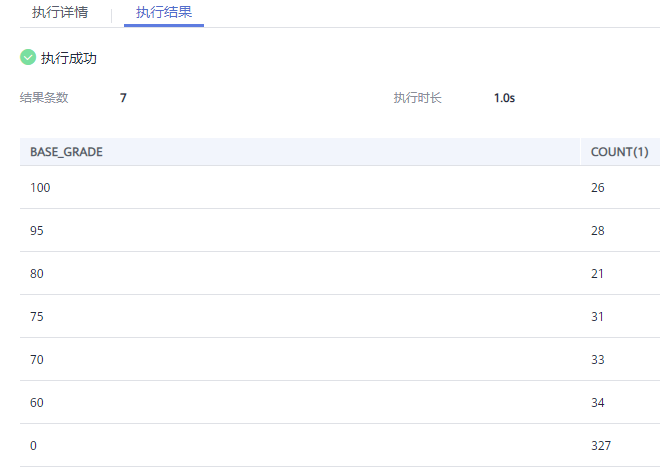Select the row with BASE_GRADE 60
660x475 pixels.
340,402
